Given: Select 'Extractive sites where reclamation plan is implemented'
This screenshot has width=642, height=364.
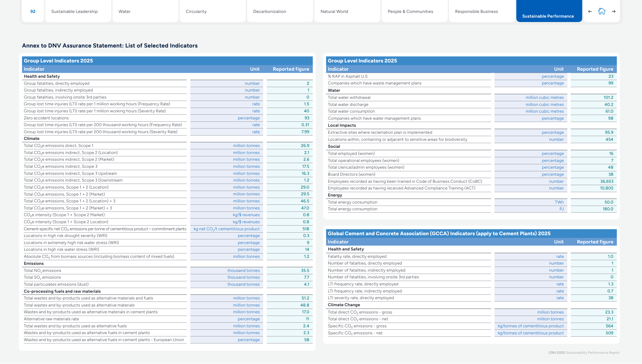Looking at the screenshot, I should [x=380, y=133].
